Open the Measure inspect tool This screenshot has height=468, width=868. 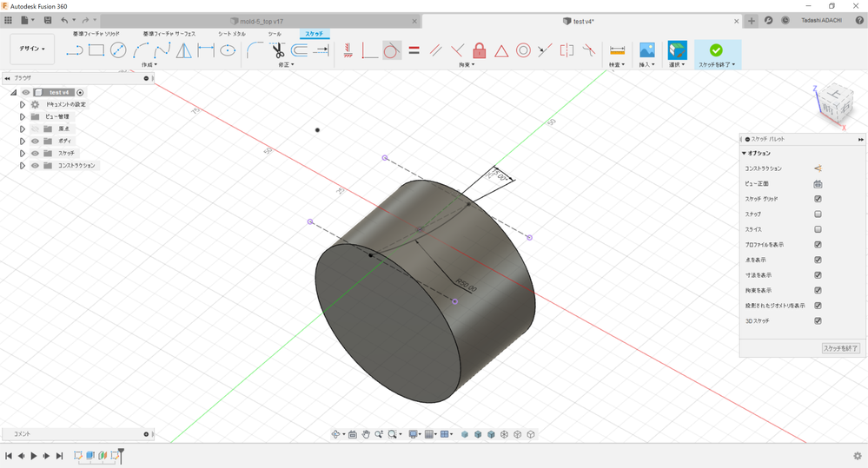click(617, 50)
